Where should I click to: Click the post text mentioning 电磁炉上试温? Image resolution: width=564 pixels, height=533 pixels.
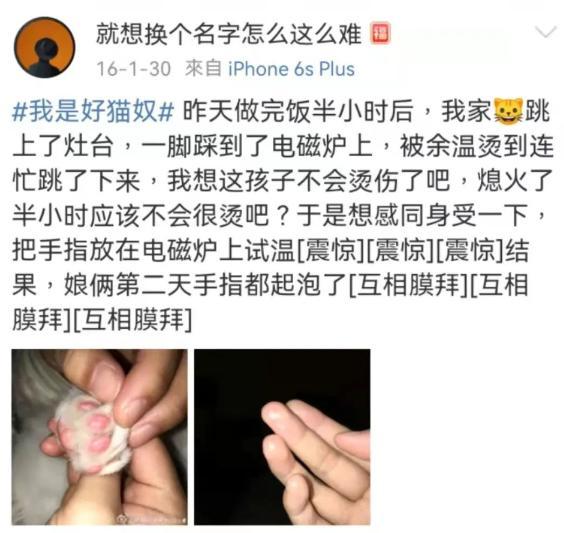coord(219,250)
